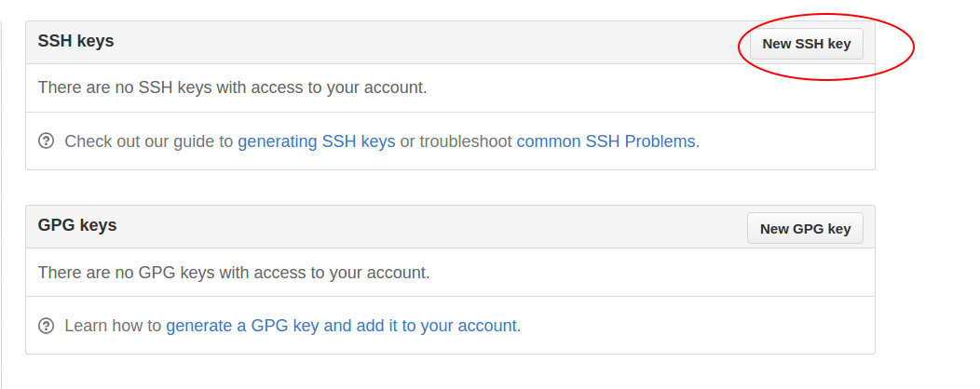Click blank space between SSH and GPG panels

(x=450, y=187)
